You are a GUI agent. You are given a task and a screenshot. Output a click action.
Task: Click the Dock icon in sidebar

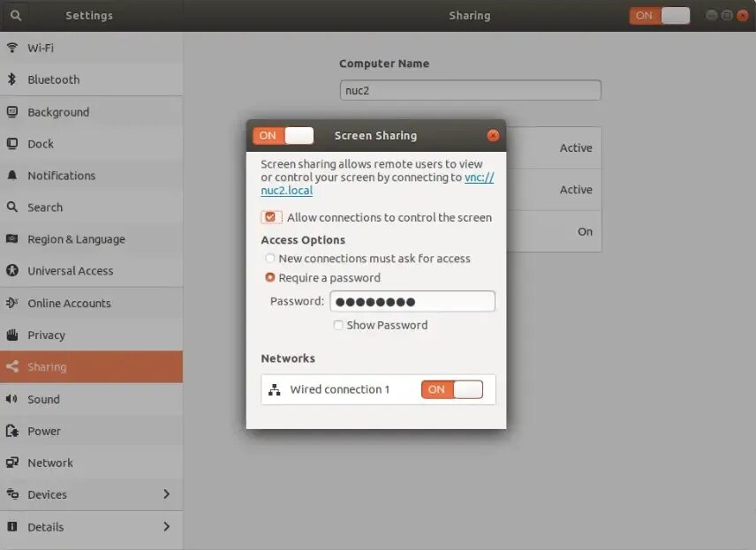point(12,144)
